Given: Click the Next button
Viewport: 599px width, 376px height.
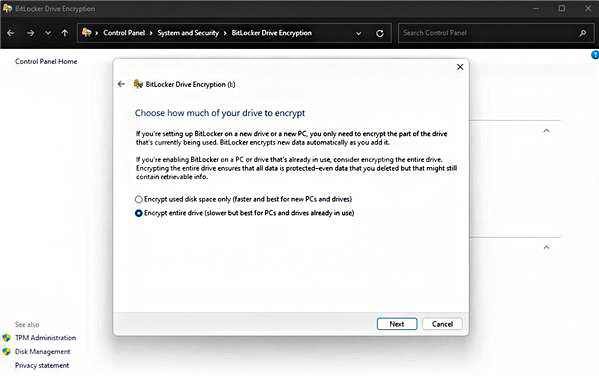Looking at the screenshot, I should point(397,324).
